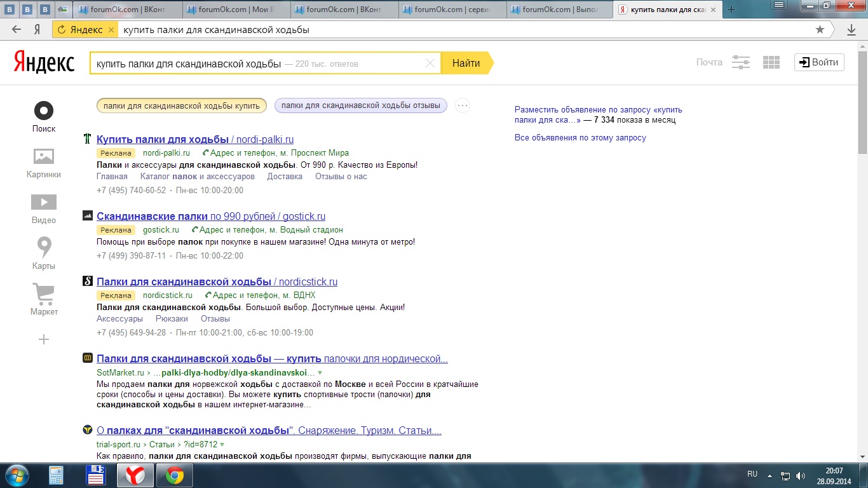Click Найти search button
Image resolution: width=868 pixels, height=488 pixels.
click(466, 63)
